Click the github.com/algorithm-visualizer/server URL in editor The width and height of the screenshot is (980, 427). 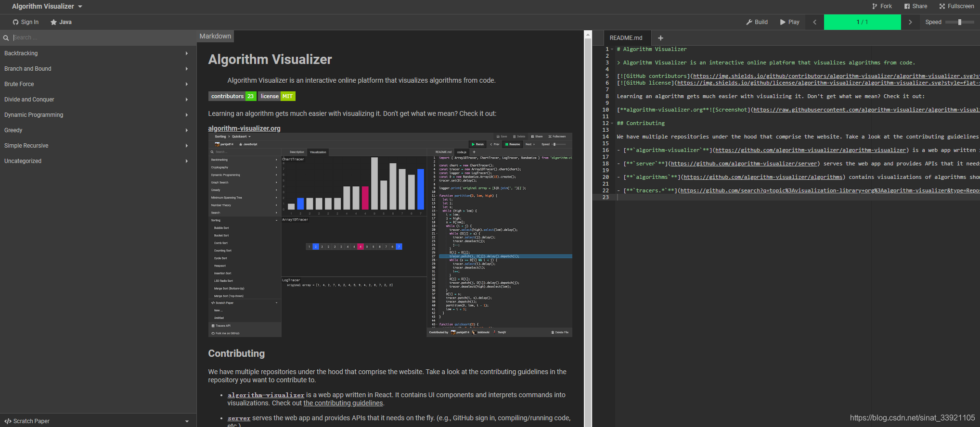744,163
